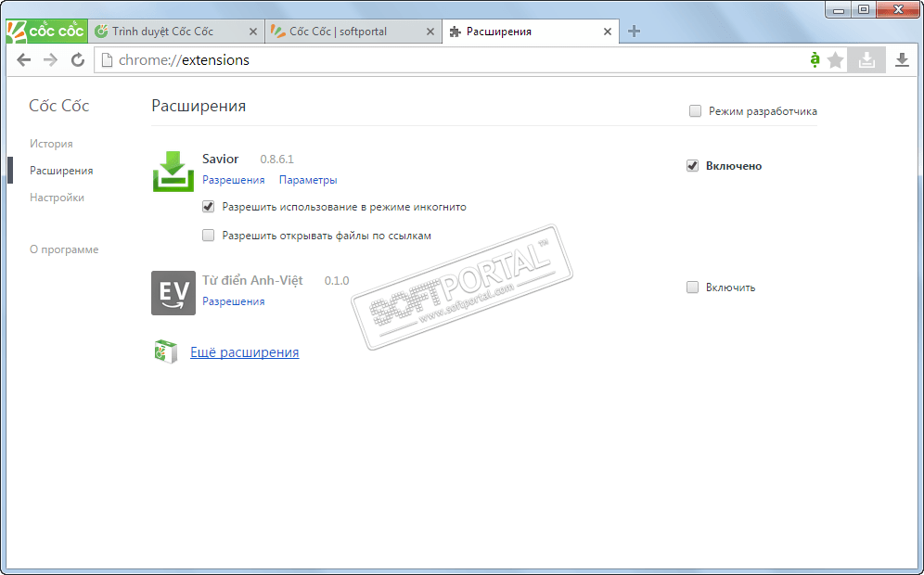Follow the Ещё расширения link
The width and height of the screenshot is (924, 575).
click(x=245, y=352)
